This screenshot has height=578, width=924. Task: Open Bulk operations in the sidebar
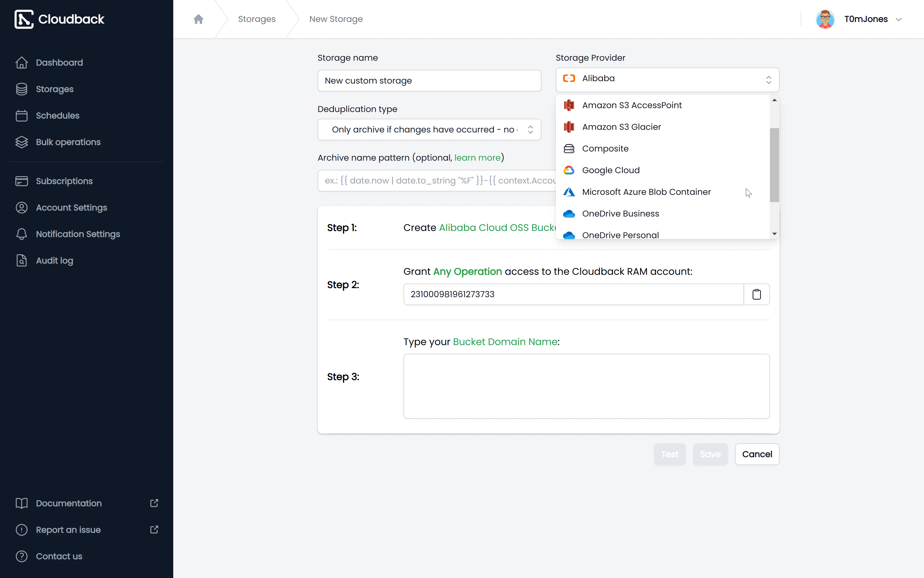[x=68, y=142]
